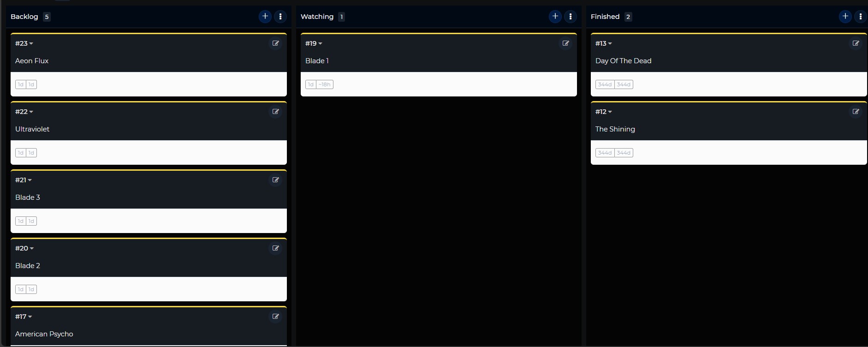Image resolution: width=868 pixels, height=347 pixels.
Task: Open the #19 dropdown on Blade 1
Action: click(x=320, y=44)
